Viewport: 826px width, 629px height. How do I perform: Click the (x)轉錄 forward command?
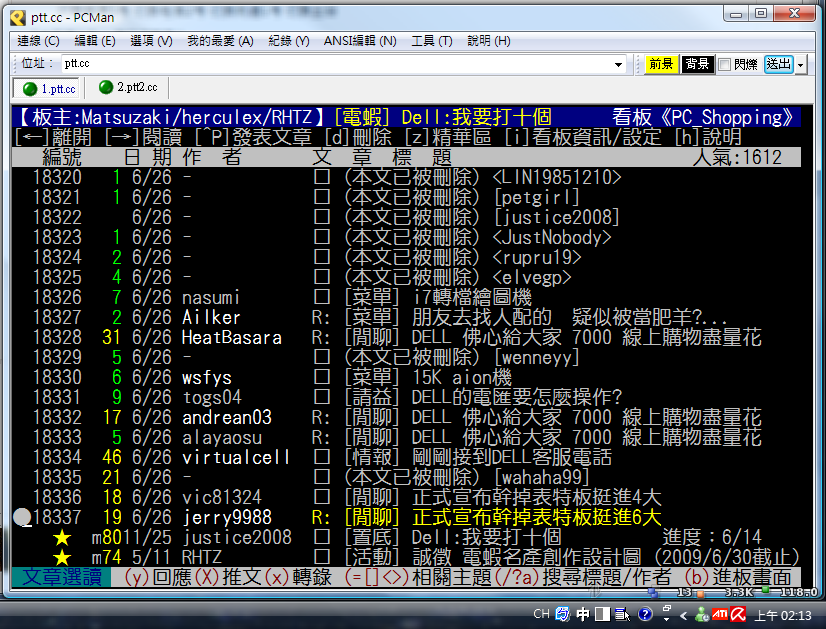pos(298,577)
